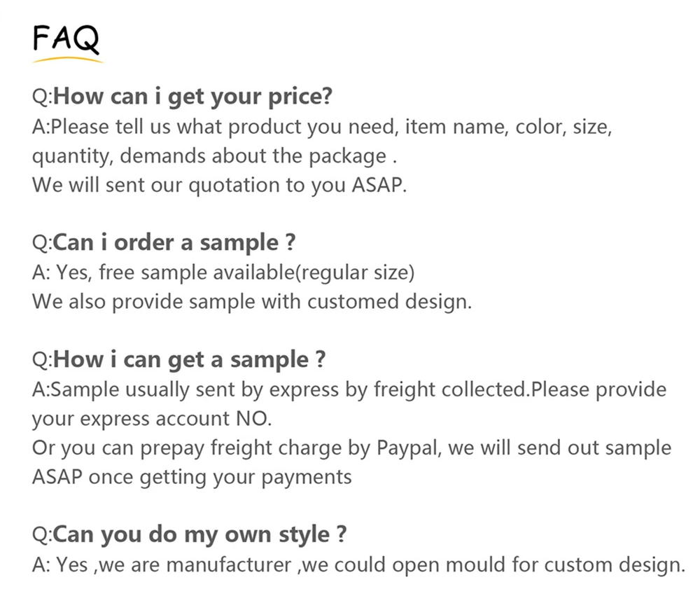Click the text 'your express account NO.'
700x596 pixels.
tap(152, 419)
